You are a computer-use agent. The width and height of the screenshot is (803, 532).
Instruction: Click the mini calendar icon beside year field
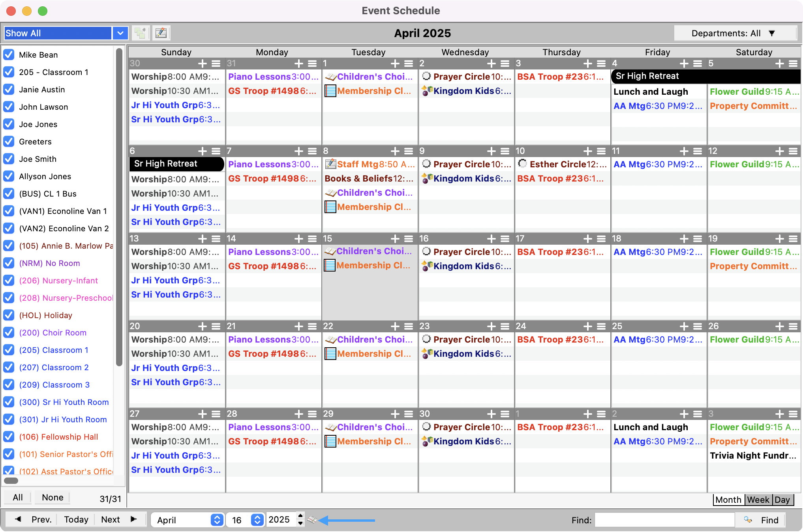(312, 520)
